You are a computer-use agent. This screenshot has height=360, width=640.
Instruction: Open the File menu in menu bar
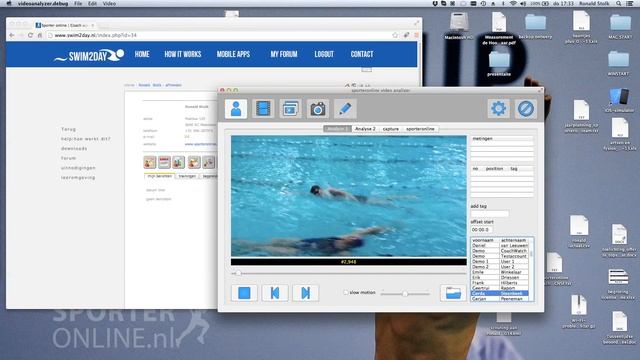(x=78, y=3)
